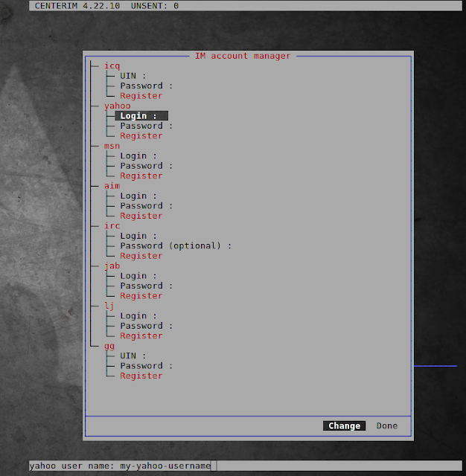The image size is (466, 476).
Task: Focus the yahoo user name input
Action: tap(246, 466)
